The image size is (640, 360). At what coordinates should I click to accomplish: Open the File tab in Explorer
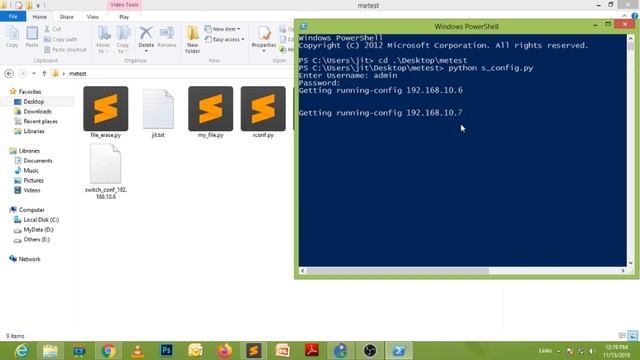coord(13,17)
